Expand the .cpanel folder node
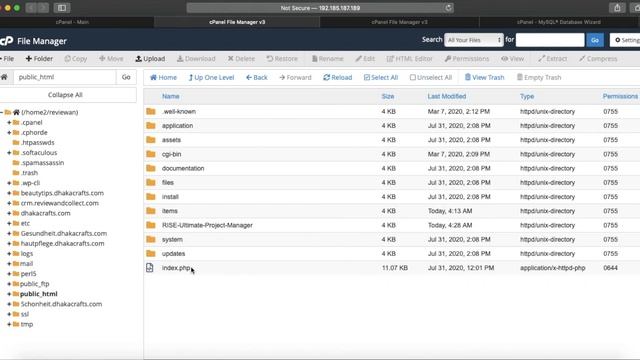The height and width of the screenshot is (360, 640). coord(9,122)
